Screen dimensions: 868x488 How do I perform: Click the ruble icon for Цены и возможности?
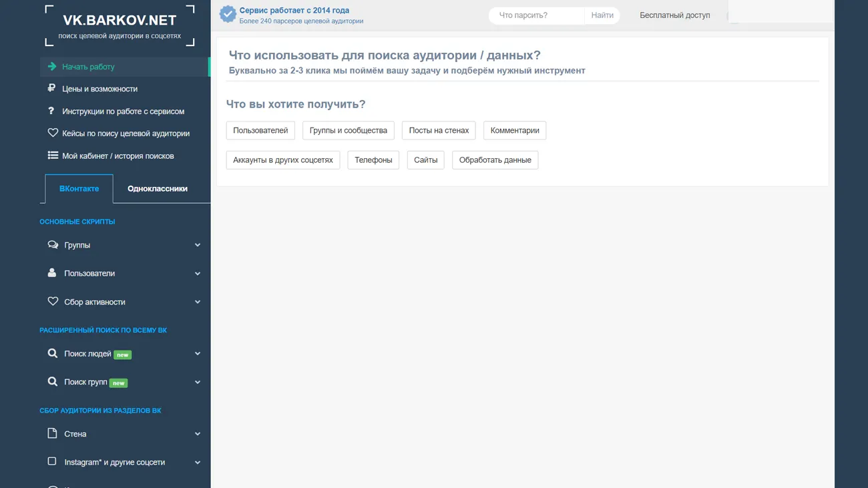(51, 88)
